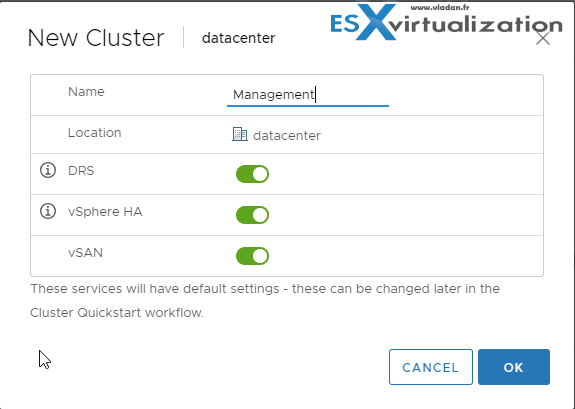The height and width of the screenshot is (409, 575).
Task: Click the info icon beside DRS
Action: (x=48, y=170)
